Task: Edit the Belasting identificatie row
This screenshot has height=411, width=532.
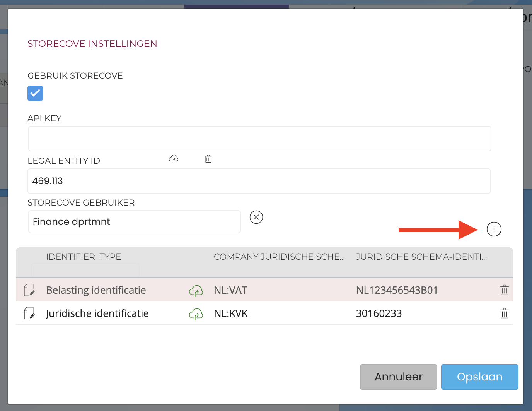Action: [29, 290]
